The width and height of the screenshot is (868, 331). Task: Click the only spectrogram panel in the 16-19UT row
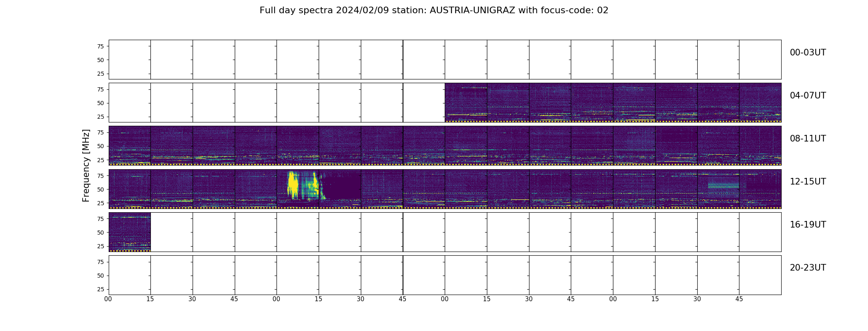coord(130,232)
